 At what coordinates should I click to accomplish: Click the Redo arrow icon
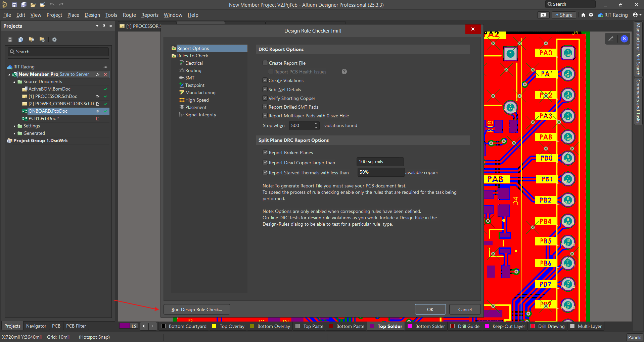(x=61, y=4)
